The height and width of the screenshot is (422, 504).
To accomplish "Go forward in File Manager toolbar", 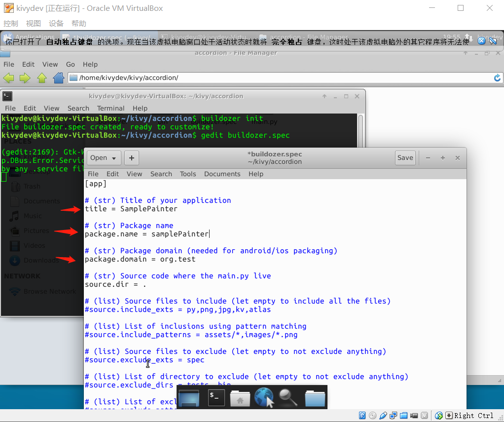I will [25, 78].
